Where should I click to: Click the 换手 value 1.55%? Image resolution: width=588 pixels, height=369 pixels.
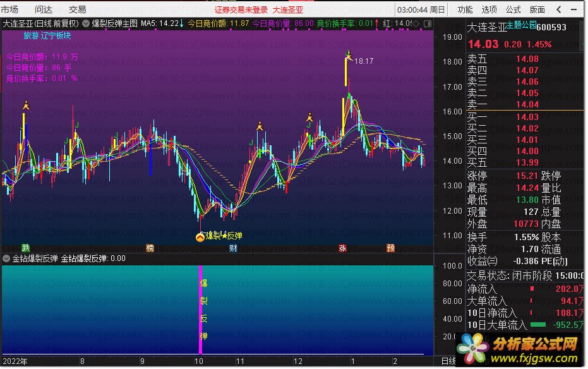pos(526,237)
